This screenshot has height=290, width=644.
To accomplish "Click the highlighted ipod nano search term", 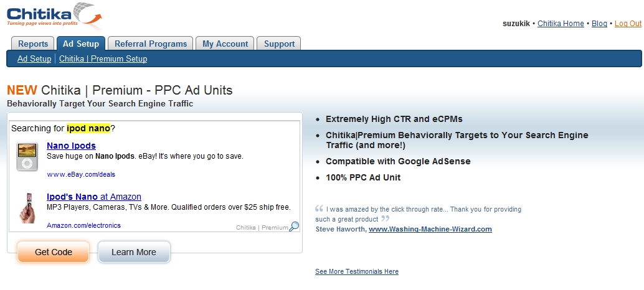I will point(88,128).
